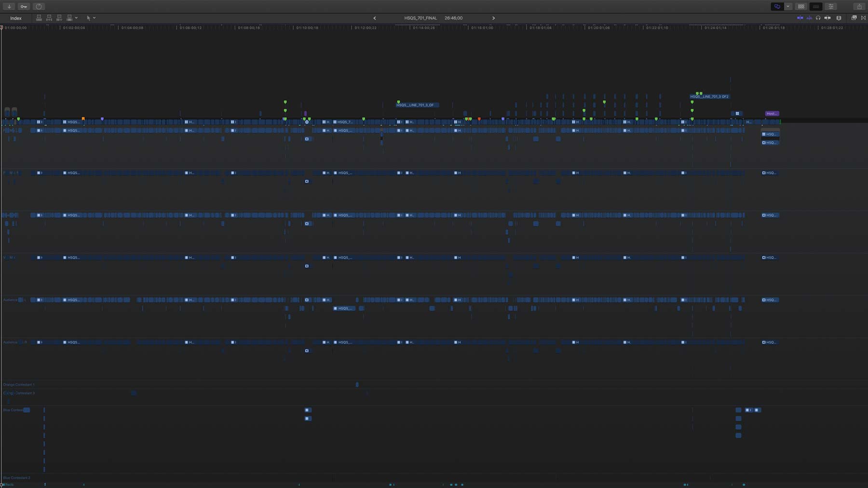Image resolution: width=868 pixels, height=488 pixels.
Task: Select the HSQS_LINE_701_3_OF title clip
Action: [x=417, y=105]
